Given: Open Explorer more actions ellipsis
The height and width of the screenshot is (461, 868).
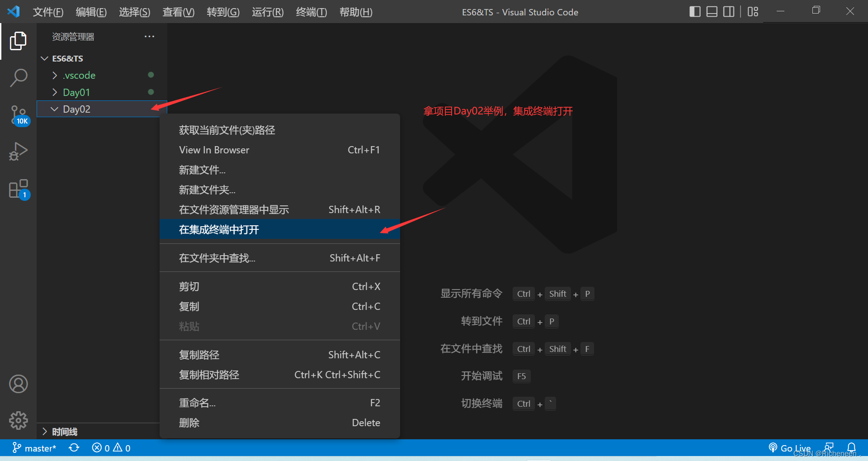Looking at the screenshot, I should coord(149,36).
